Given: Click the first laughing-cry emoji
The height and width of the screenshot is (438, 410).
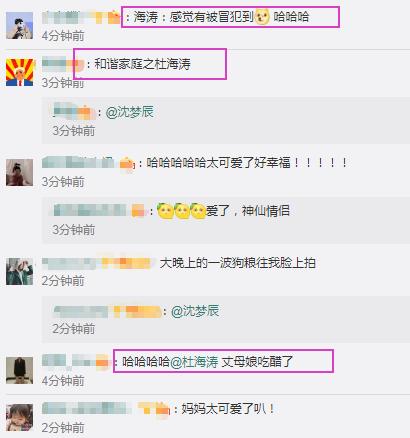Looking at the screenshot, I should coord(166,211).
